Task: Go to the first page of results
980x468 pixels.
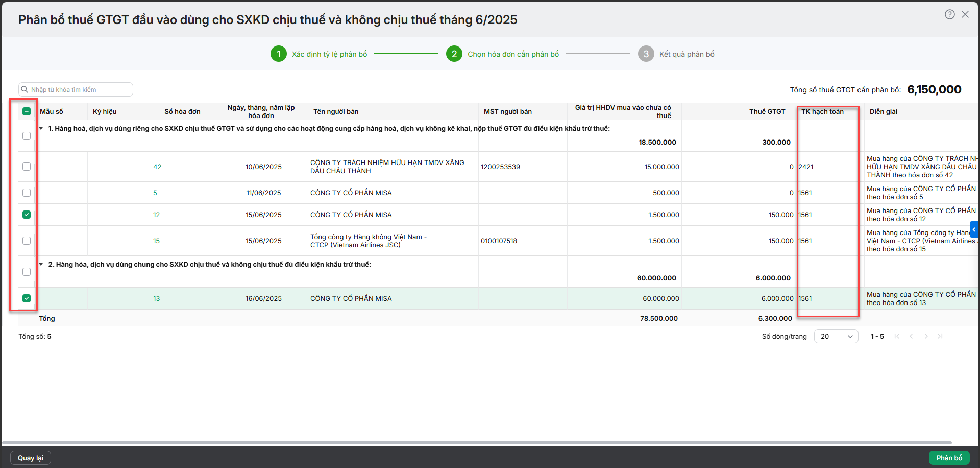Action: tap(897, 336)
